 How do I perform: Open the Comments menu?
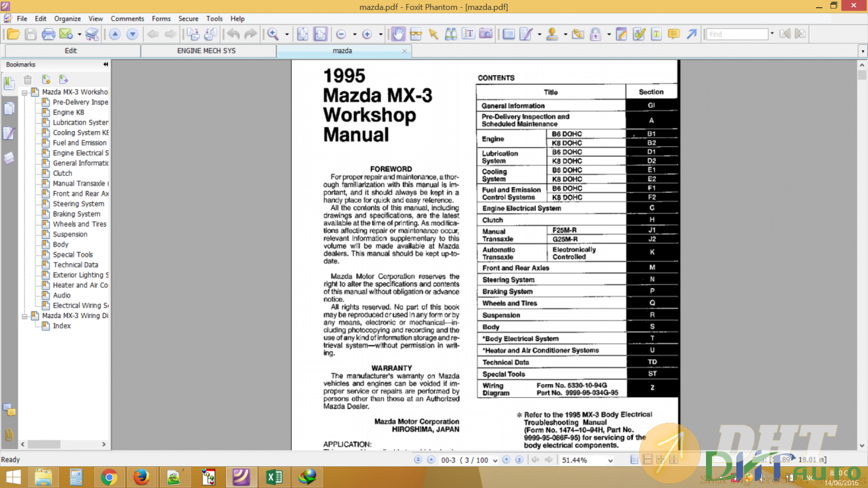[128, 18]
